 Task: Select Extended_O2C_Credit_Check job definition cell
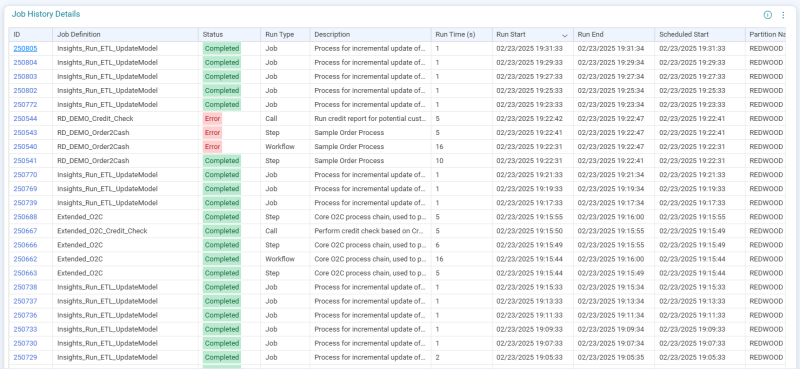[126, 231]
